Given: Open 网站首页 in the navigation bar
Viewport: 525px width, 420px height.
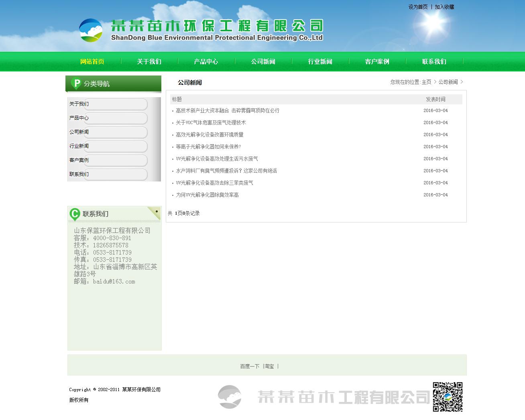Looking at the screenshot, I should pos(92,61).
